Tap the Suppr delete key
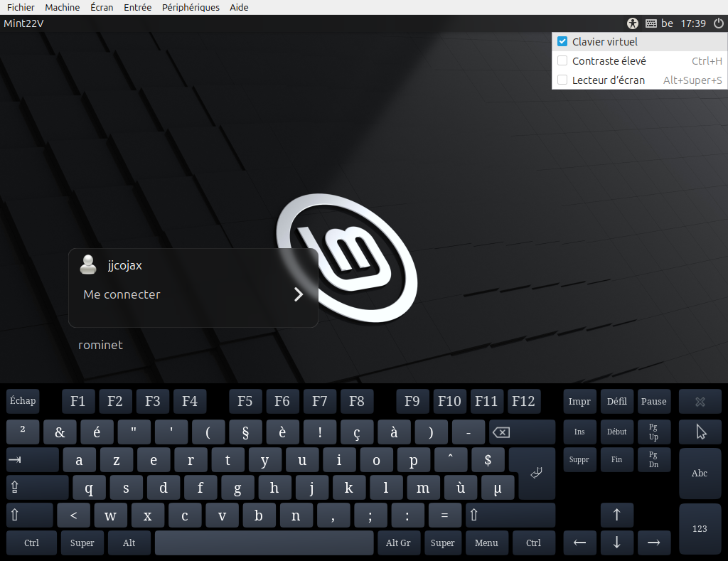The width and height of the screenshot is (728, 561). click(579, 460)
